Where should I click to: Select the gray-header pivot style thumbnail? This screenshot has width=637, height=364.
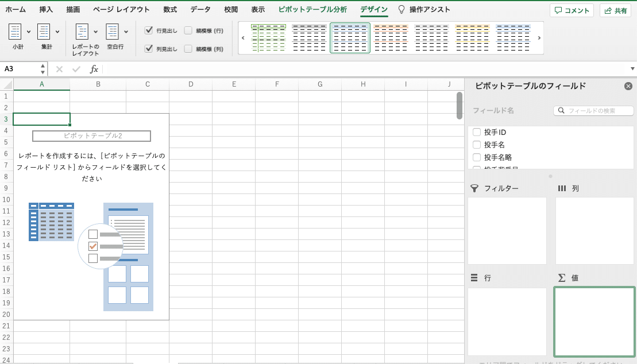309,38
